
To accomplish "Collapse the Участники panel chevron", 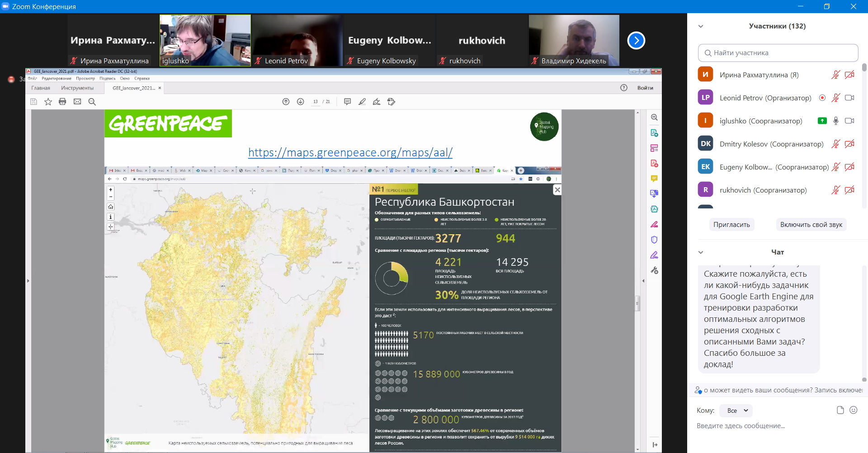I will [x=701, y=26].
